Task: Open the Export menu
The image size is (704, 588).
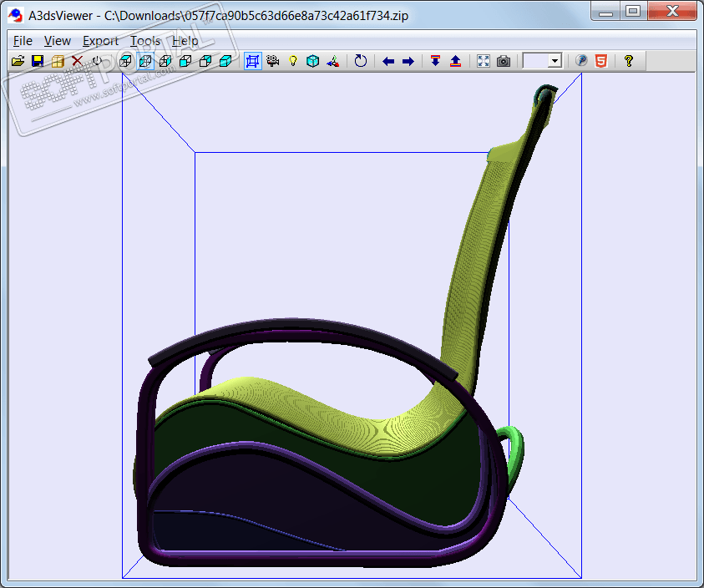Action: click(100, 40)
